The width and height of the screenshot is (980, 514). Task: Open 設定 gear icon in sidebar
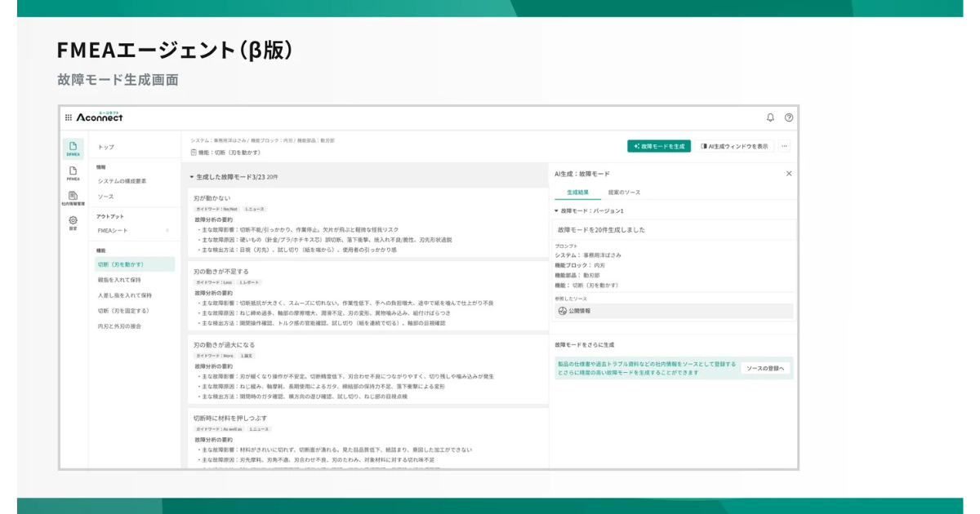73,222
